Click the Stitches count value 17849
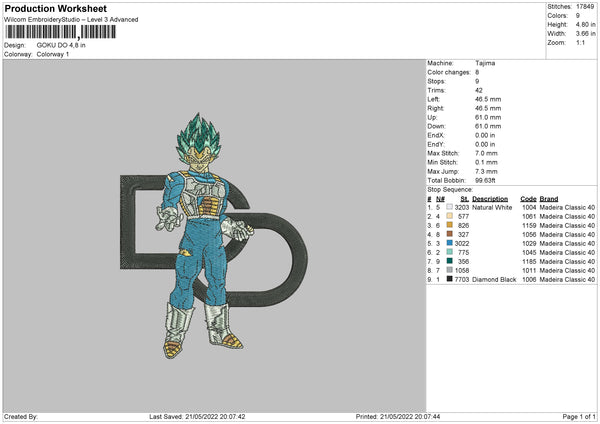600x424 pixels. click(x=585, y=8)
